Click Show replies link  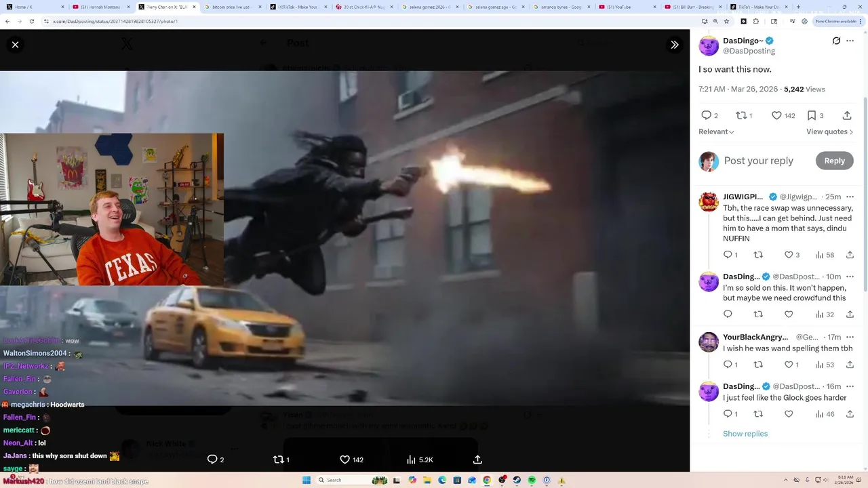[x=745, y=434]
